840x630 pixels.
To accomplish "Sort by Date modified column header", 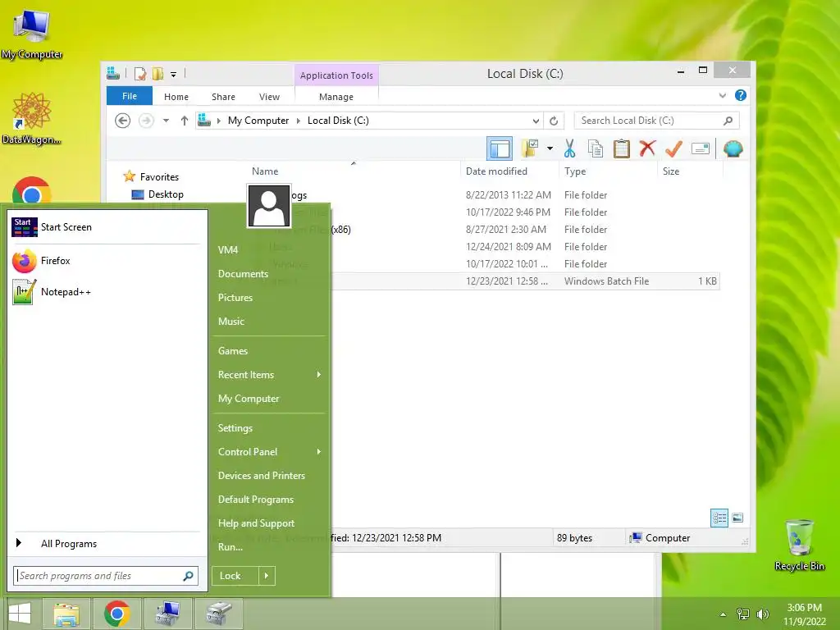I will (496, 171).
